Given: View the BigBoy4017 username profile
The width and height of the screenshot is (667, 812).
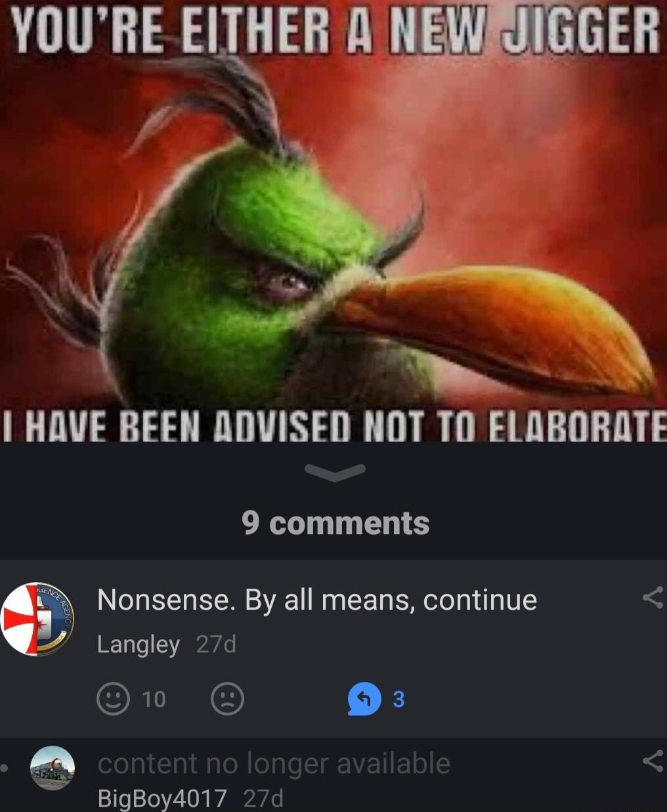Looking at the screenshot, I should pos(162,798).
